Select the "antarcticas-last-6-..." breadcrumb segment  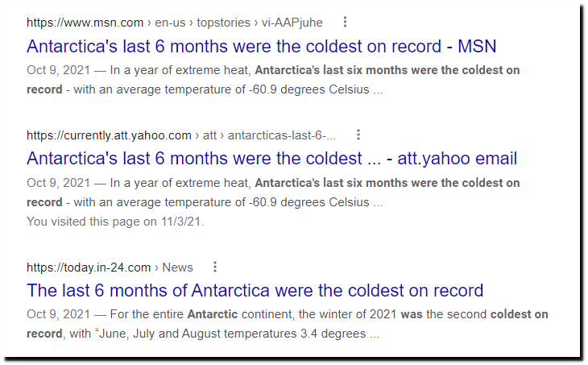tap(282, 135)
